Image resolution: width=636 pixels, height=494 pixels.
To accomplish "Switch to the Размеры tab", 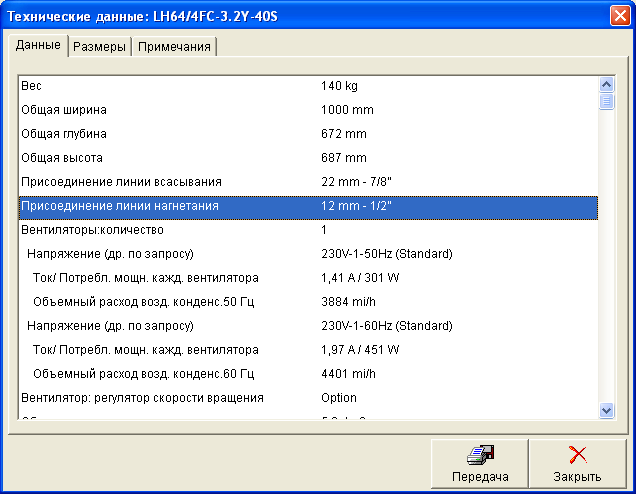I will click(99, 47).
